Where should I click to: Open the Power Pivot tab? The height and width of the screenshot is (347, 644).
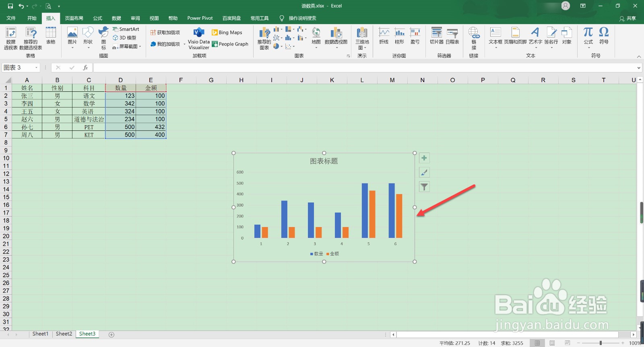click(x=200, y=18)
